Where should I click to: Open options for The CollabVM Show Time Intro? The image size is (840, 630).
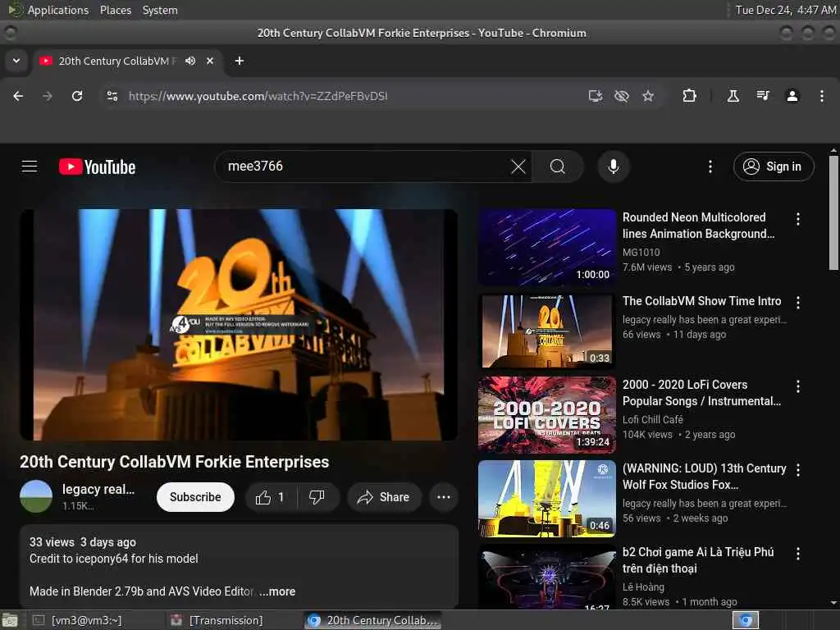coord(798,303)
